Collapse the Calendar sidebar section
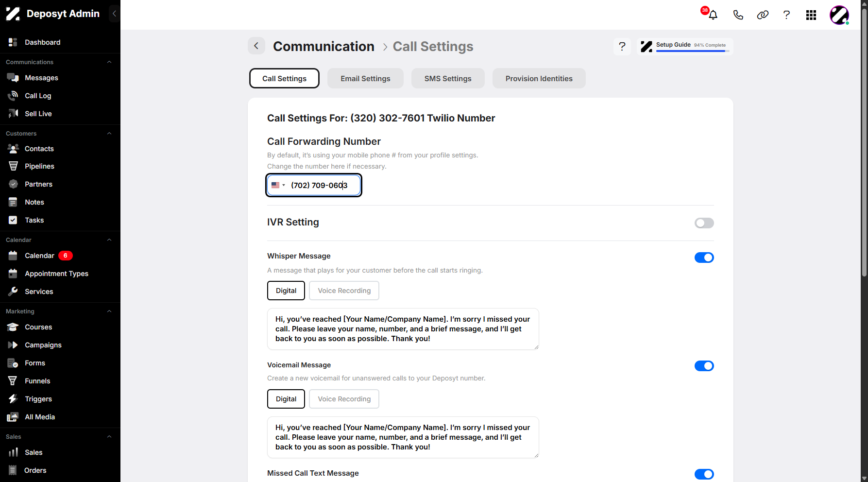The image size is (868, 482). point(109,240)
